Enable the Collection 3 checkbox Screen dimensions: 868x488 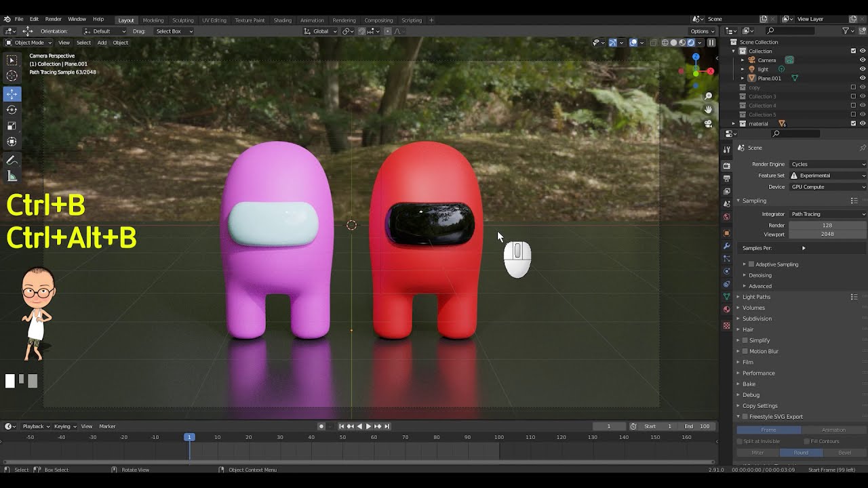[x=853, y=96]
